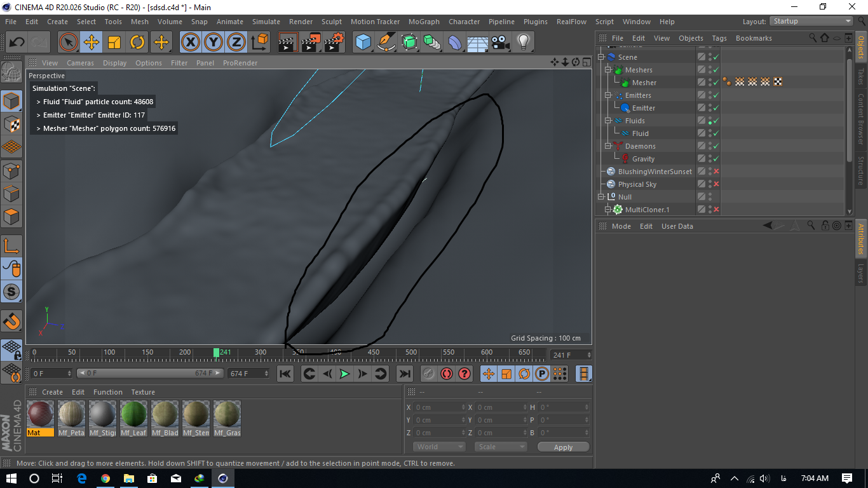This screenshot has height=488, width=868.
Task: Activate the Move tool
Action: [92, 43]
